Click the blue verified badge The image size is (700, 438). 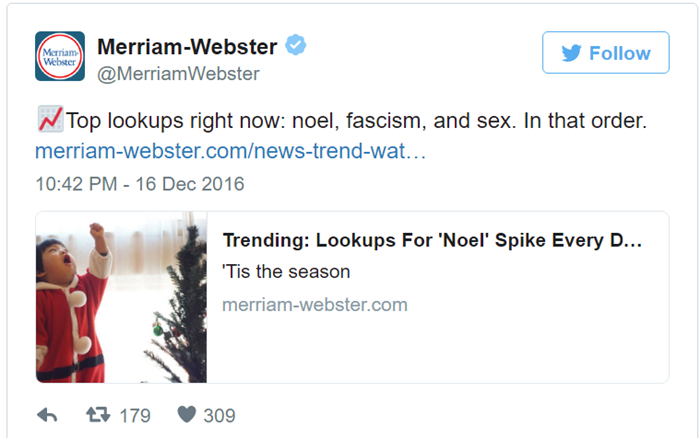(295, 46)
